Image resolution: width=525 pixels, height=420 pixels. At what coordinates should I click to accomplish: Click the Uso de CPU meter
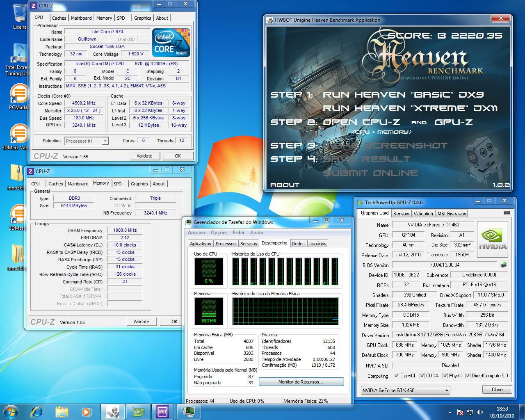[209, 272]
